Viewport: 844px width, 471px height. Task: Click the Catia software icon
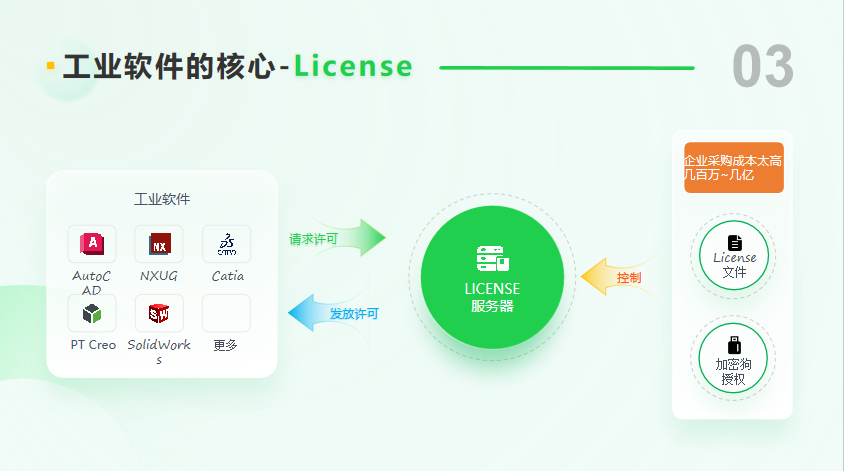coord(227,243)
